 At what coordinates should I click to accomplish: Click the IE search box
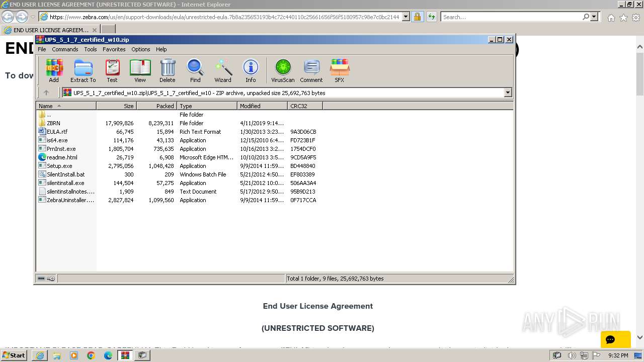pos(511,17)
